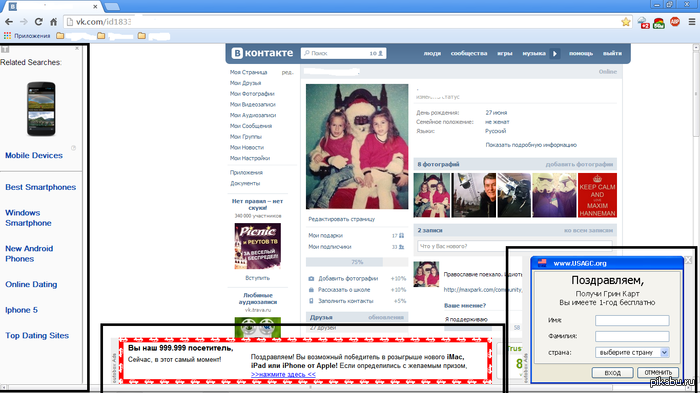Click добавить фотографии link
Viewport: 700px width, 393px height.
(x=579, y=164)
